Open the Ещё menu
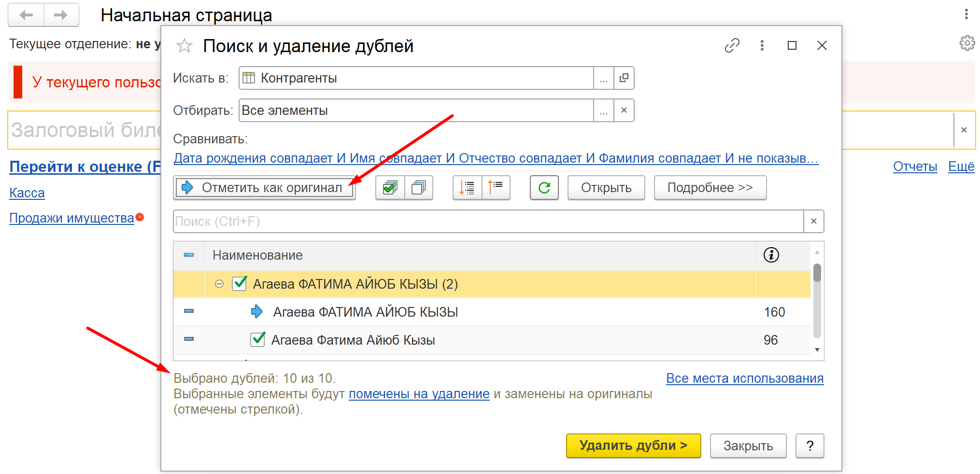 pos(961,167)
